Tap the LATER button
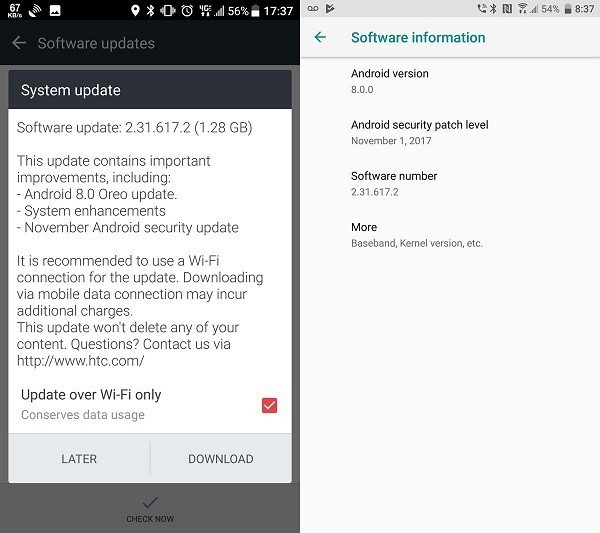This screenshot has width=600, height=533. (x=79, y=458)
